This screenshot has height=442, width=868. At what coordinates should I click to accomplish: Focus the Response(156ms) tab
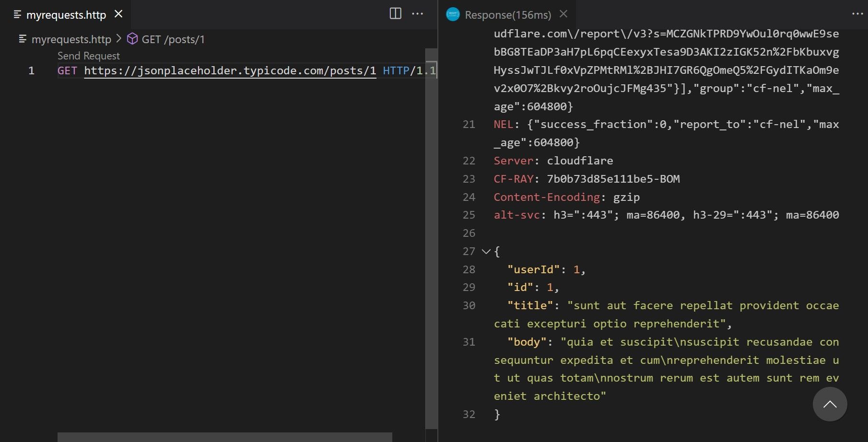pos(506,14)
